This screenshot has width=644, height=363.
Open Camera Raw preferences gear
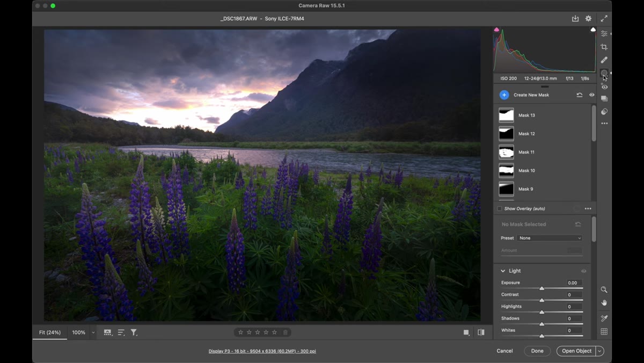pos(588,18)
